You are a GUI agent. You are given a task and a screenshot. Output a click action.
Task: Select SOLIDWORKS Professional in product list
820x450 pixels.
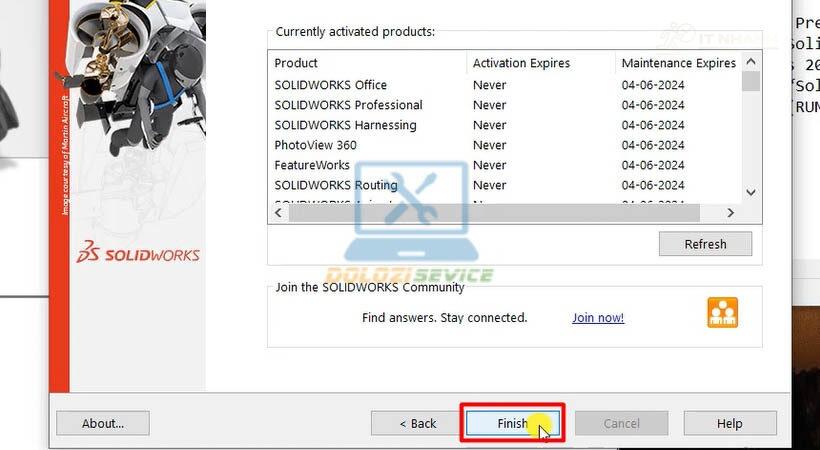[x=348, y=105]
